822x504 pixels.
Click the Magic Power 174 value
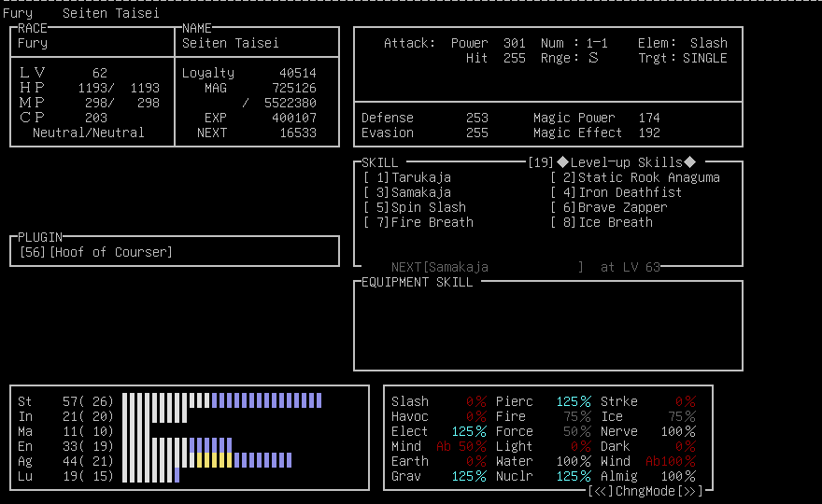pyautogui.click(x=649, y=118)
